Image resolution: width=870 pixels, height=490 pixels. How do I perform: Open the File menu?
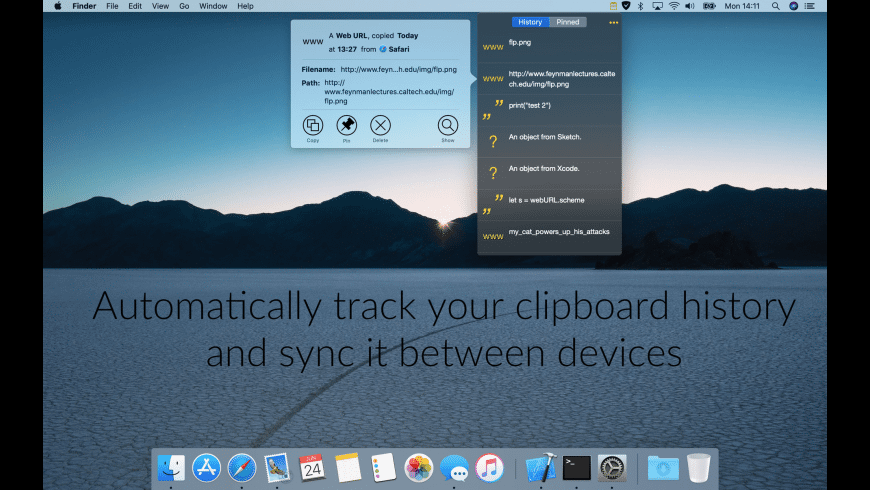point(112,6)
